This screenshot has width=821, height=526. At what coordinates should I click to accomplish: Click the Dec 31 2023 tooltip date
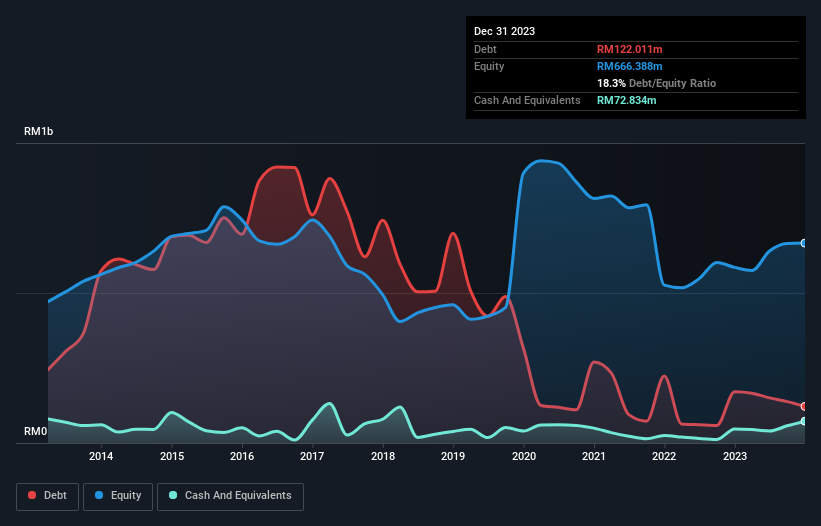point(504,31)
